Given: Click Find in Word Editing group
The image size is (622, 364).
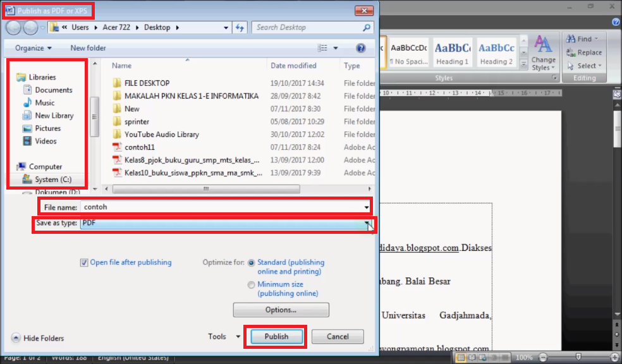Looking at the screenshot, I should 582,39.
